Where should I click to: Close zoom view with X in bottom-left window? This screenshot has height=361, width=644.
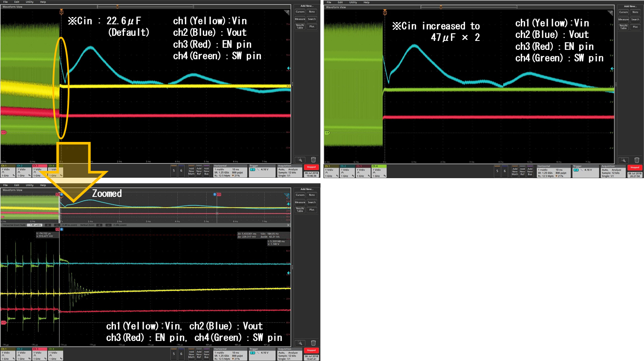point(288,225)
